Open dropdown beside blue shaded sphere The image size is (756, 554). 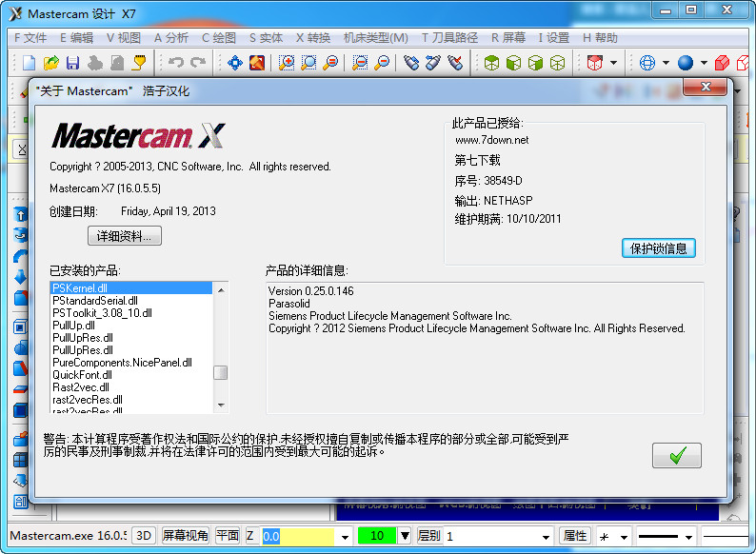[704, 63]
